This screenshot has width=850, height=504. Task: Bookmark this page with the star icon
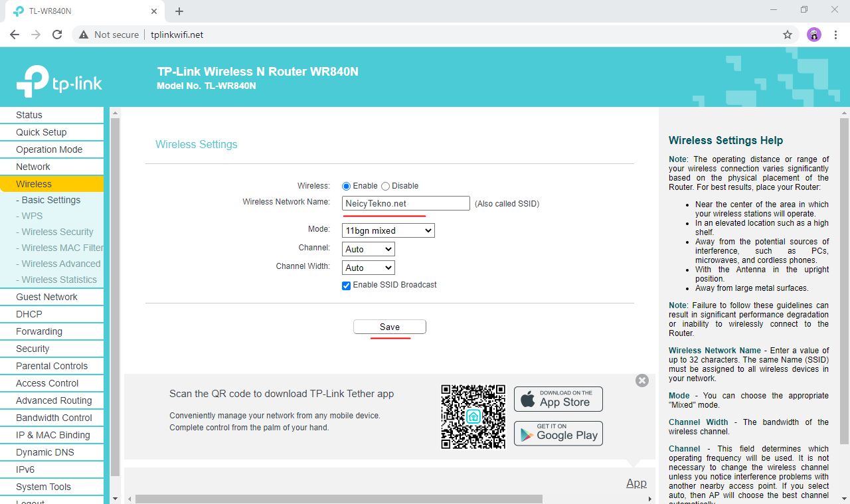click(x=788, y=35)
